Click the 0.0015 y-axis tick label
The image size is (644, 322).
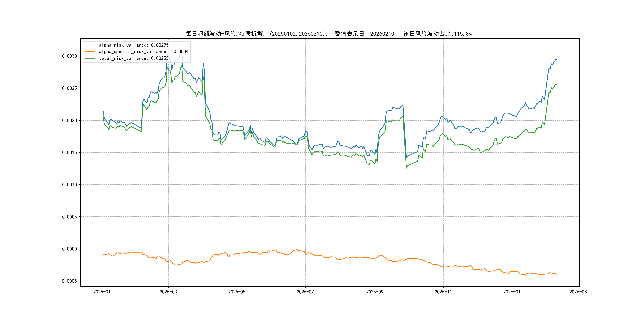(70, 152)
